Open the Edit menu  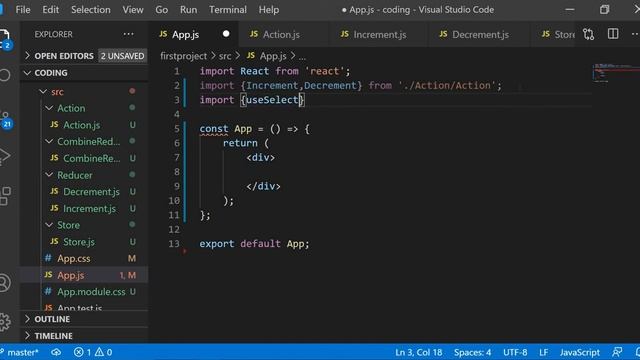click(x=51, y=9)
